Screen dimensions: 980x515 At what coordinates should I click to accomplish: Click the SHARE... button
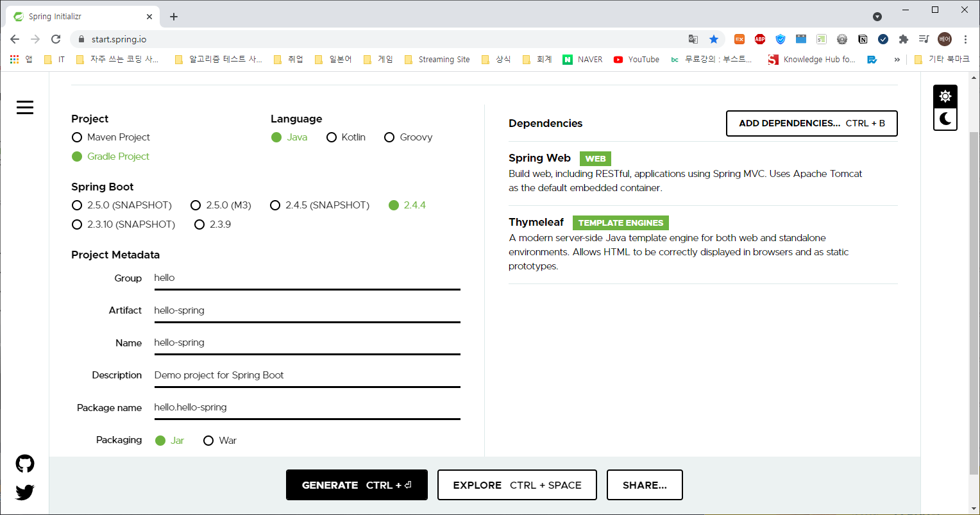(645, 485)
